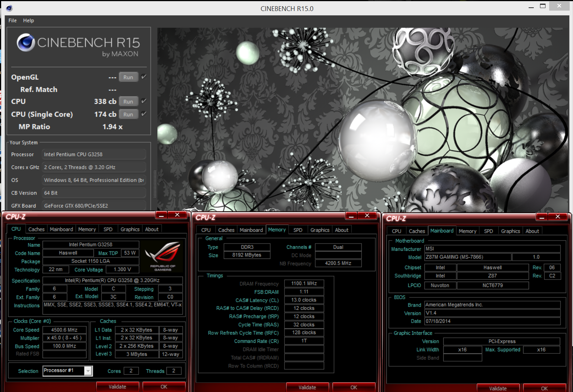Minimize the right CPU-Z window

point(542,217)
